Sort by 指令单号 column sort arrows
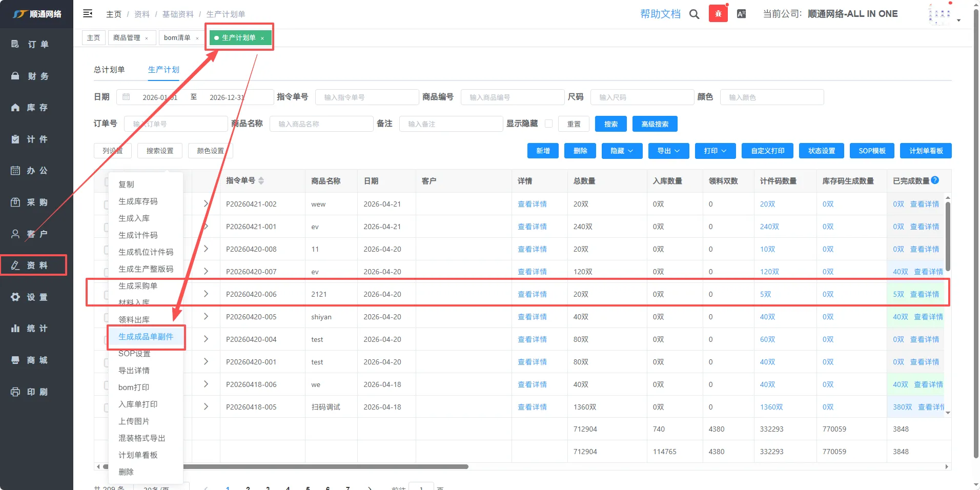 (x=261, y=181)
